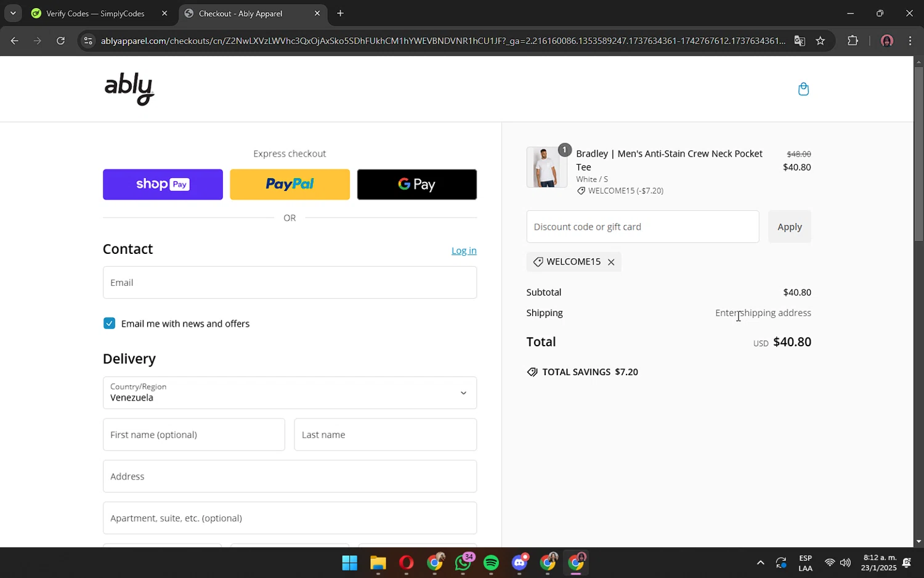The height and width of the screenshot is (578, 924).
Task: Click the Bradley tee product thumbnail
Action: (x=546, y=168)
